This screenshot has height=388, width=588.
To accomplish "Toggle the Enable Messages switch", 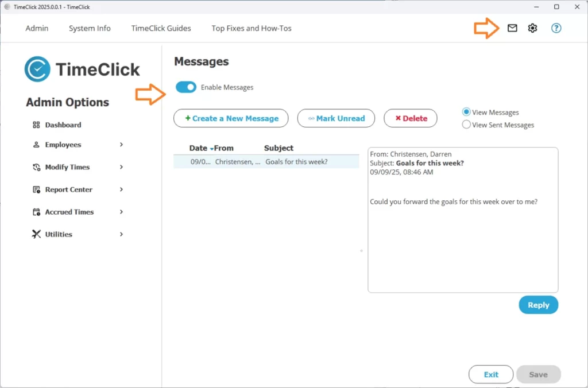I will point(186,87).
